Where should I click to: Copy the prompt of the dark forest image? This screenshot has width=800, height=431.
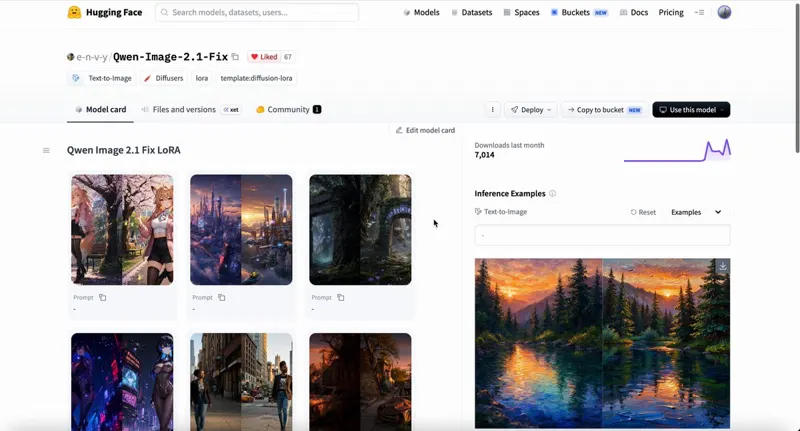[341, 297]
